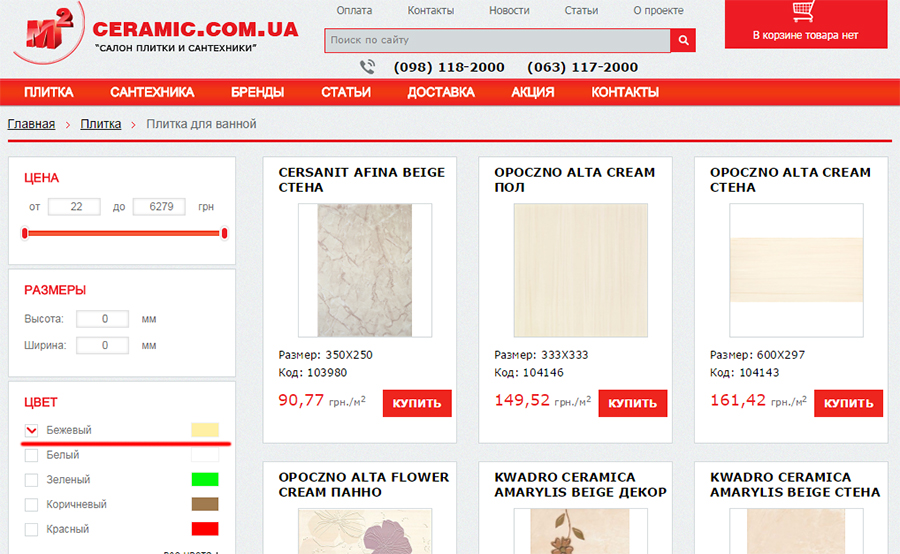900x554 pixels.
Task: Grab the left price slider handle
Action: click(25, 233)
